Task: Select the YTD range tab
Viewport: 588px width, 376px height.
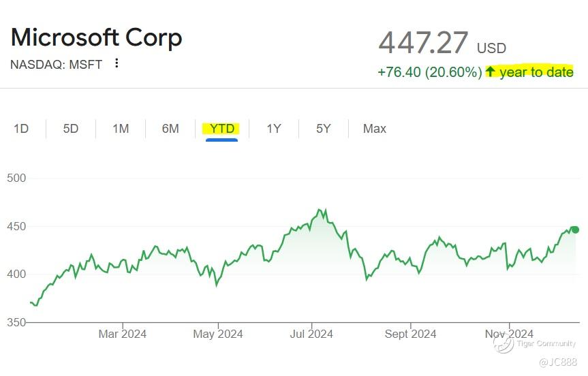Action: click(x=222, y=129)
